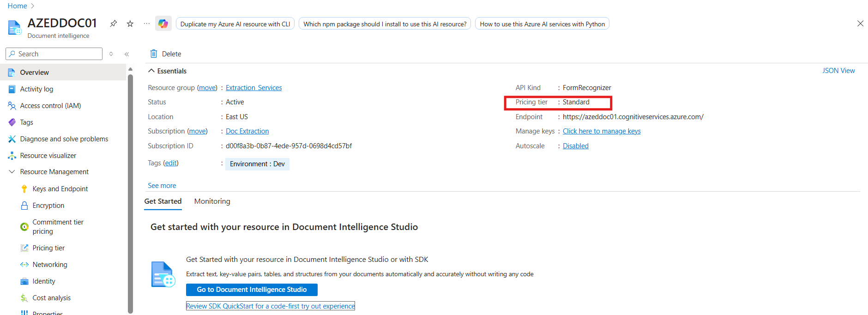Click the Delete trash icon

click(x=154, y=54)
